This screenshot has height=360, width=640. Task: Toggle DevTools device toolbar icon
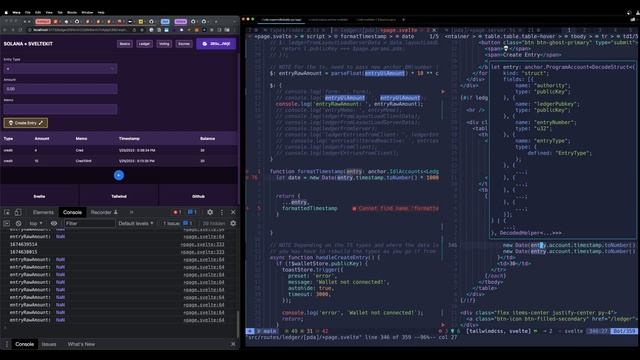pyautogui.click(x=18, y=212)
